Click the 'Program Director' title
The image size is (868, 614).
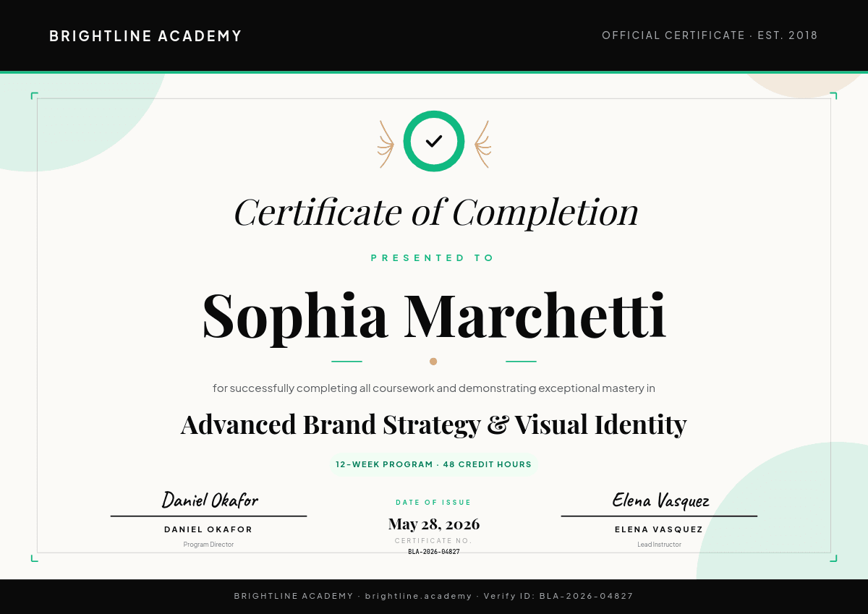click(208, 545)
